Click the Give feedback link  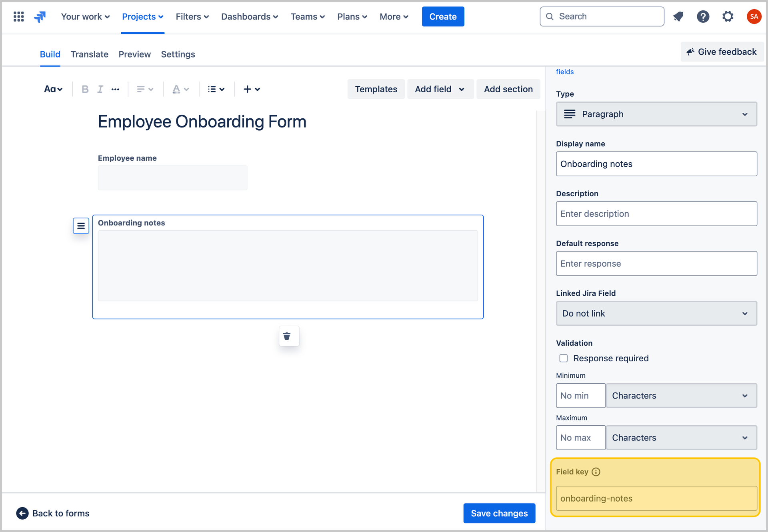pos(722,52)
